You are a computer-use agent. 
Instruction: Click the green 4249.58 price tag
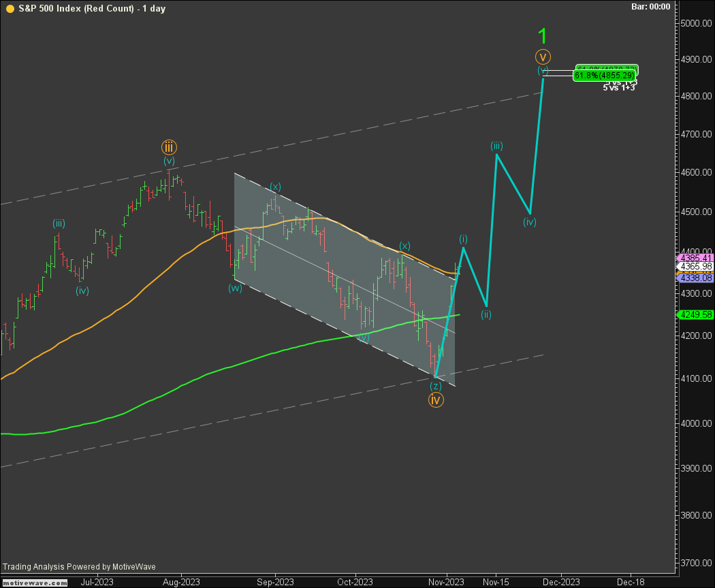pos(695,314)
